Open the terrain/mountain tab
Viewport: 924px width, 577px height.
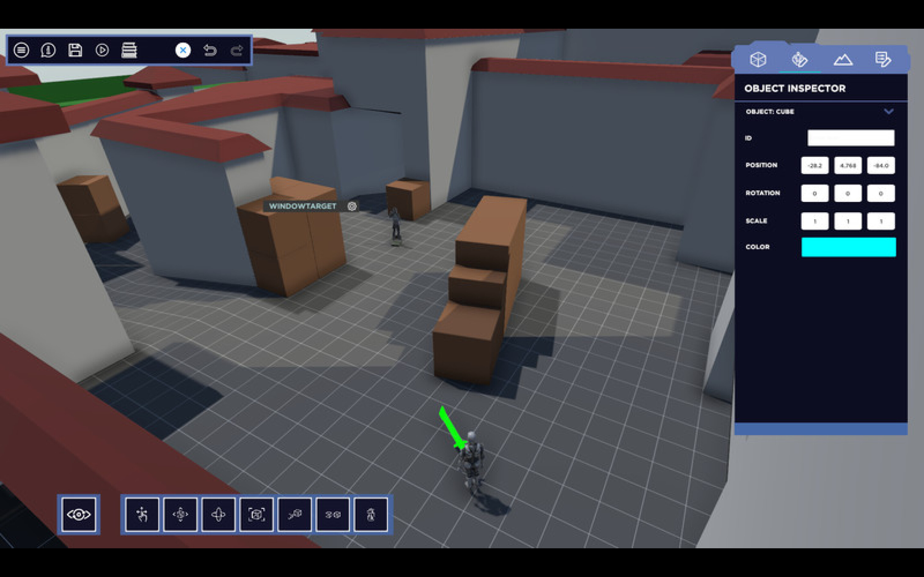pos(843,59)
